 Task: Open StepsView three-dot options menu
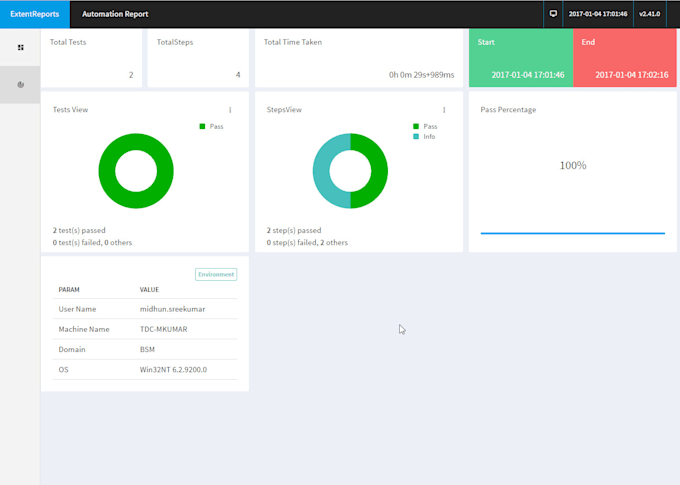(x=444, y=110)
